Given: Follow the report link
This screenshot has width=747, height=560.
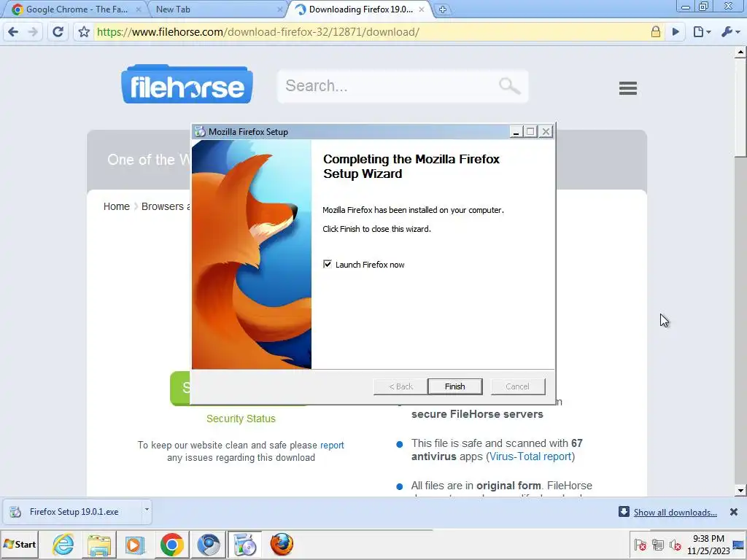Looking at the screenshot, I should 332,446.
